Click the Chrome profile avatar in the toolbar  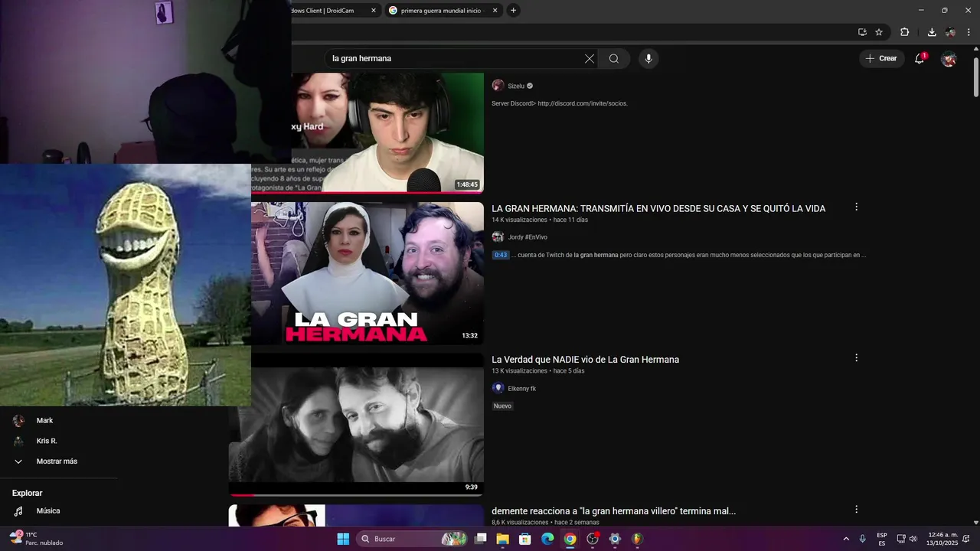(x=950, y=32)
